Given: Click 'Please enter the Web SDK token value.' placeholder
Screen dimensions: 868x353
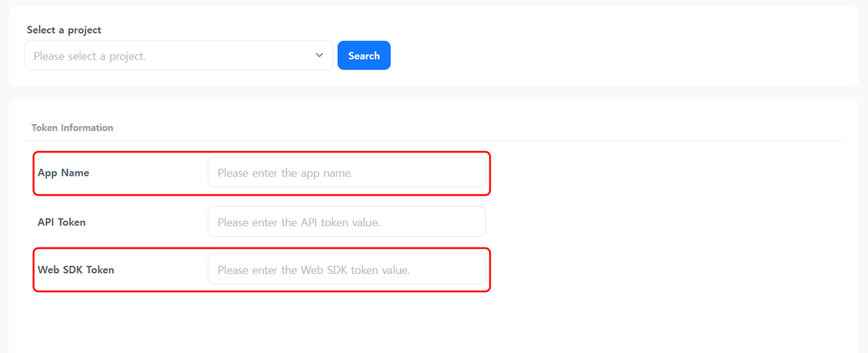Looking at the screenshot, I should (314, 270).
